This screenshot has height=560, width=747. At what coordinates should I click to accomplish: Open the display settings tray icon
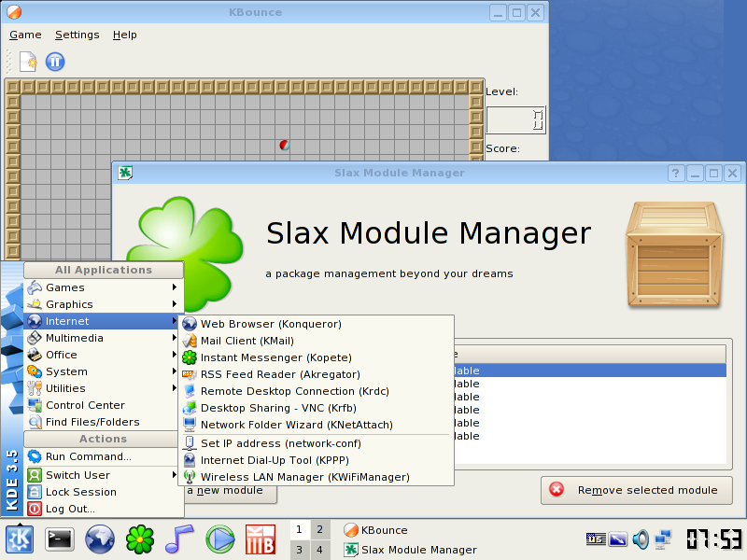click(x=618, y=539)
